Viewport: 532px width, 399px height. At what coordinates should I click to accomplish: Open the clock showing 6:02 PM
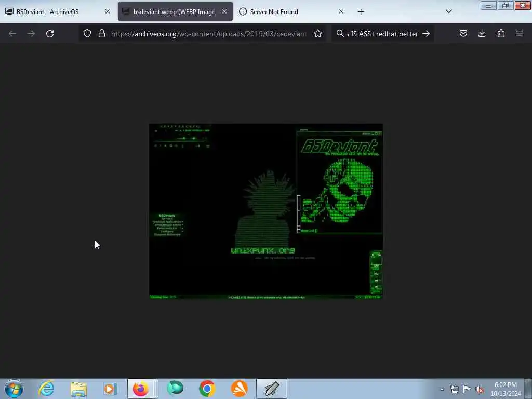[x=506, y=389]
